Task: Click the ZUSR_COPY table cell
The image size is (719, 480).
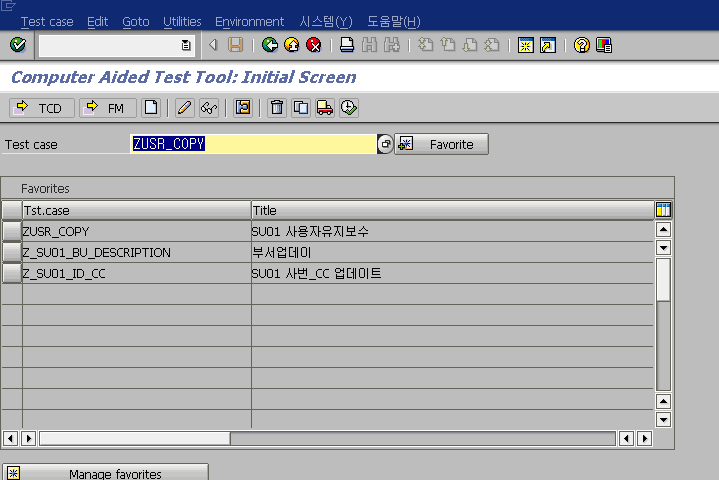Action: [137, 232]
